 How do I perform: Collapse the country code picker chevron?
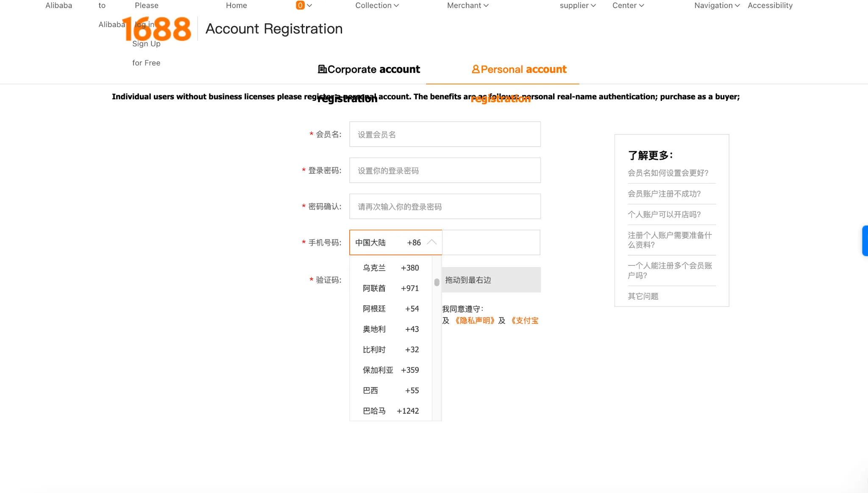(432, 242)
